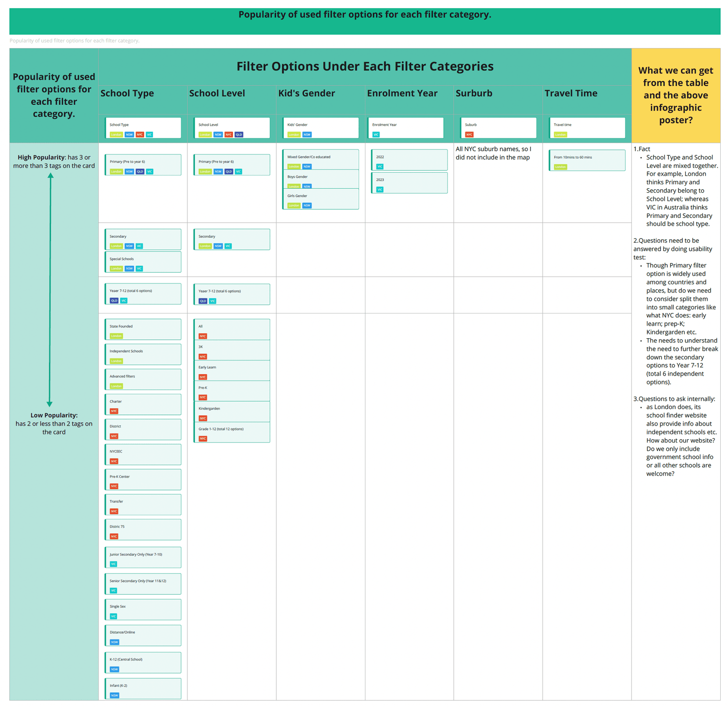
Task: Select the Distance/Online card
Action: pos(143,636)
